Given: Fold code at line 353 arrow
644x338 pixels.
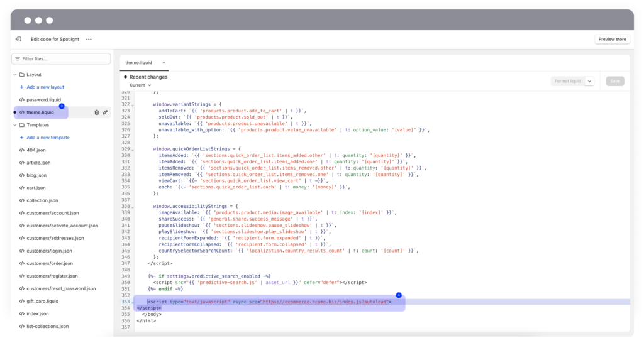Looking at the screenshot, I should click(133, 302).
